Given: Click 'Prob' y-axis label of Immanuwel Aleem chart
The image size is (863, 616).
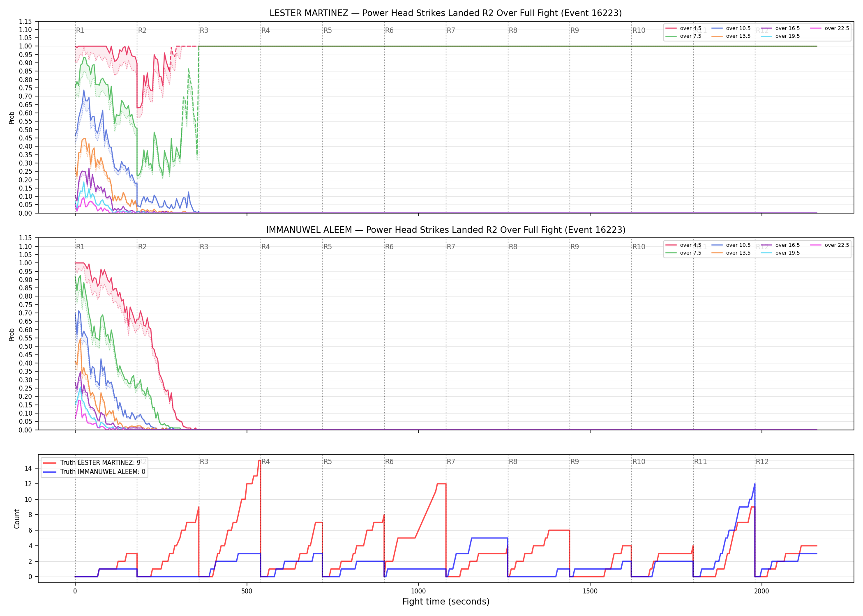Looking at the screenshot, I should point(12,334).
